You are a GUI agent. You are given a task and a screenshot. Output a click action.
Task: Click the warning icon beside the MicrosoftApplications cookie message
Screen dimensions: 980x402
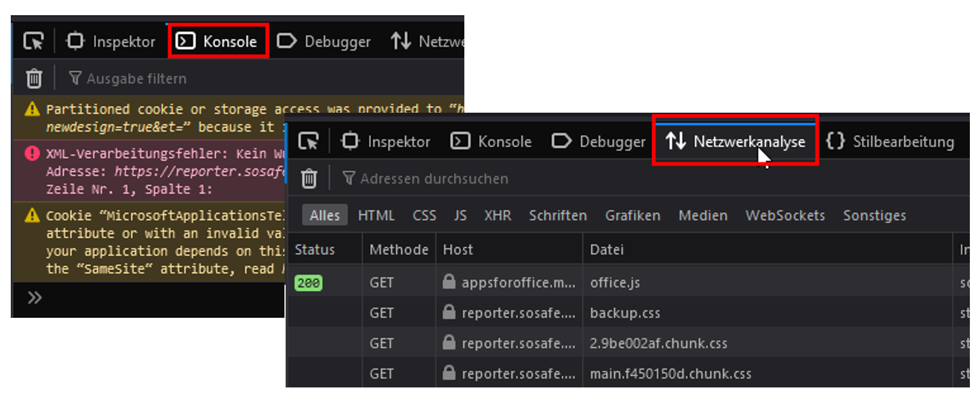[32, 216]
